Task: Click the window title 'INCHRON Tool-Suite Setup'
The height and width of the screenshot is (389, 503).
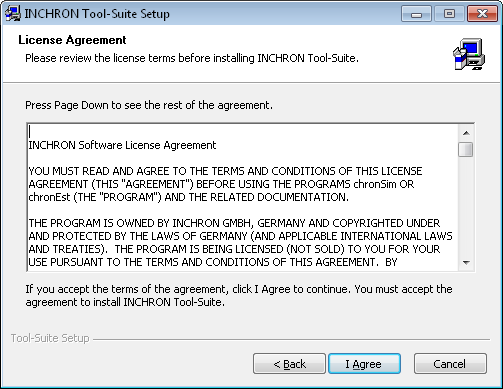Action: pos(97,14)
